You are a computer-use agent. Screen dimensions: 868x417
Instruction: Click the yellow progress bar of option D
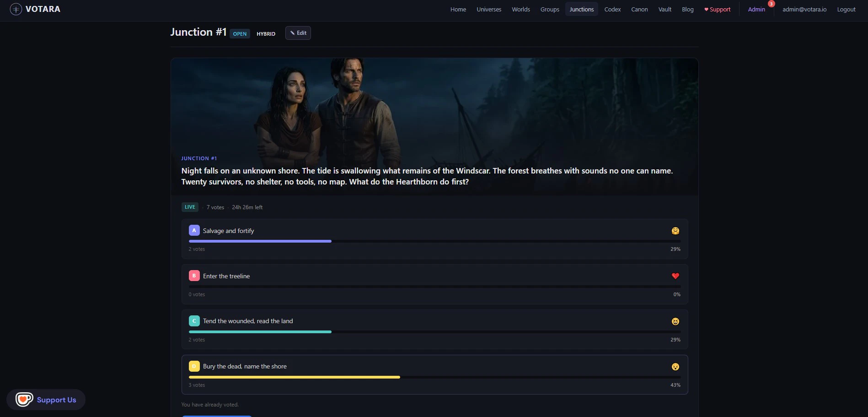(295, 377)
